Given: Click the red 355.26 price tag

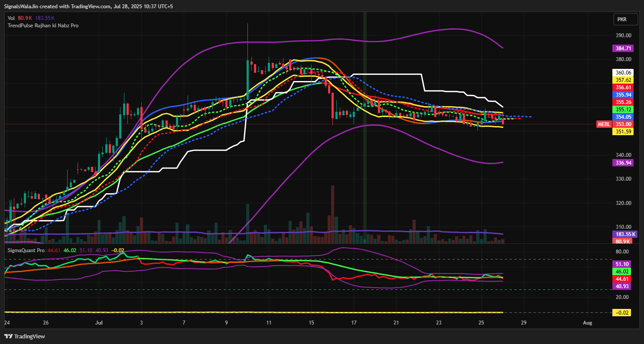Looking at the screenshot, I should (623, 102).
